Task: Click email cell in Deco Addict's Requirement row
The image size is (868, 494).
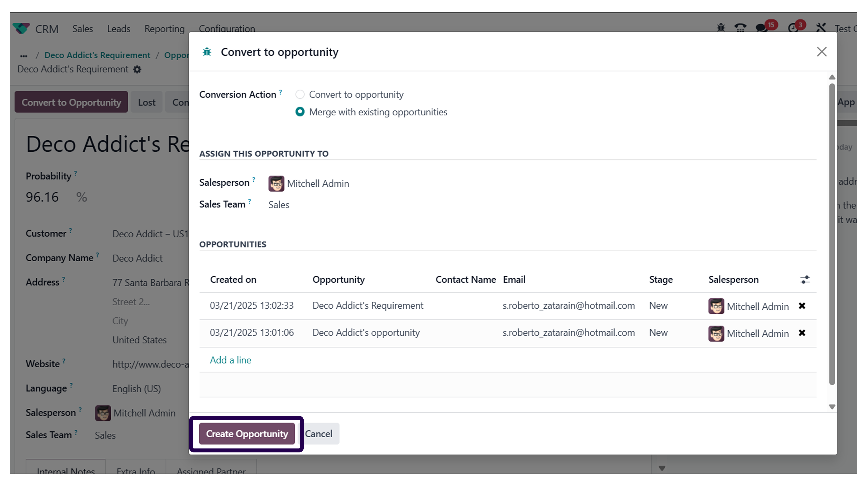Action: pos(569,306)
